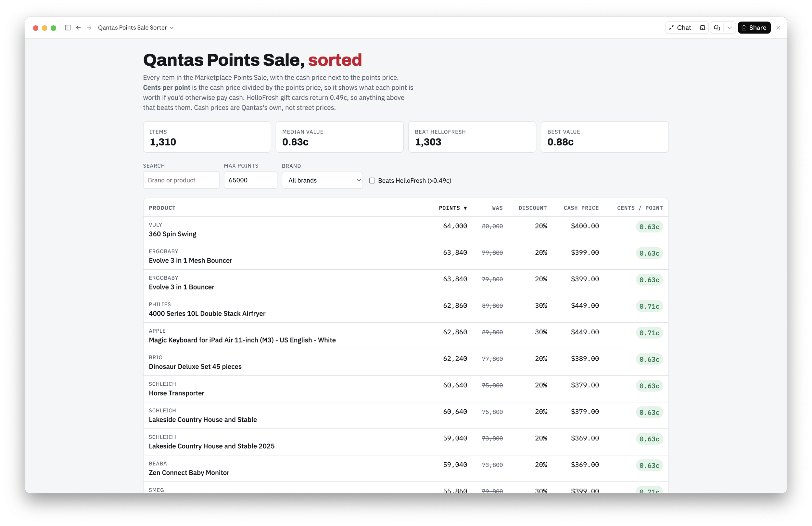Image resolution: width=812 pixels, height=526 pixels.
Task: Sort by the Cents / Point column header
Action: click(x=640, y=208)
